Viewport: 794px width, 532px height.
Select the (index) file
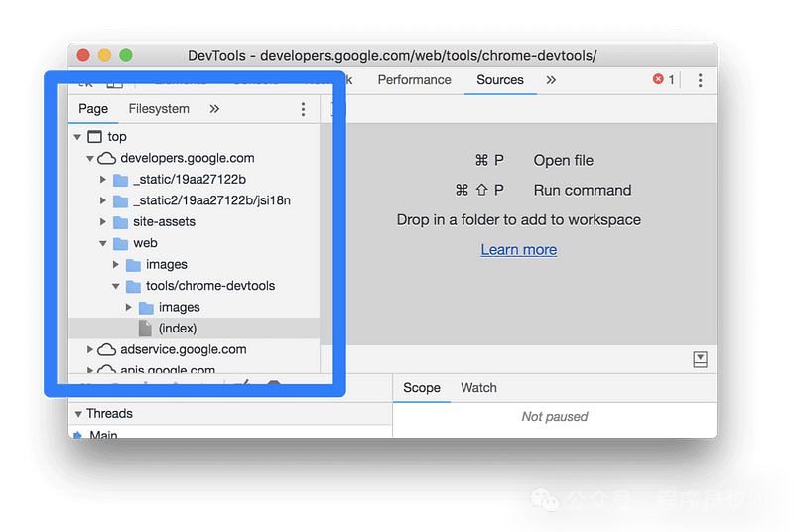[194, 328]
